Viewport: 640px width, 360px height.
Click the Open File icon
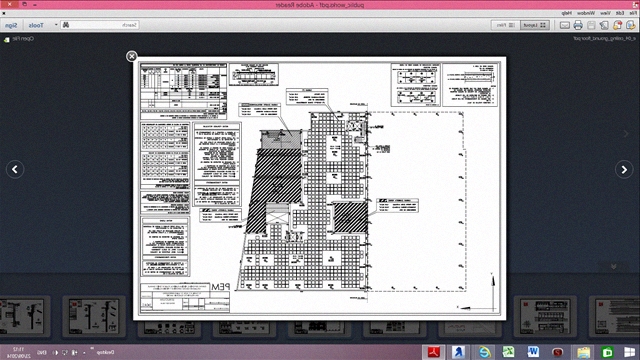pyautogui.click(x=7, y=39)
